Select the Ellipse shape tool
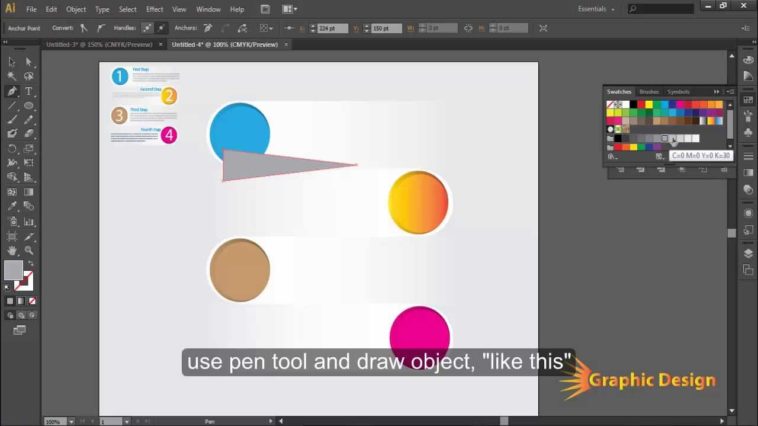758x426 pixels. tap(29, 105)
